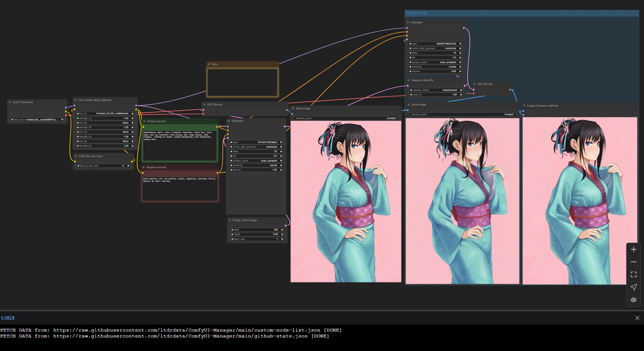
Task: Click inside the Negative prompt text box
Action: pyautogui.click(x=180, y=190)
